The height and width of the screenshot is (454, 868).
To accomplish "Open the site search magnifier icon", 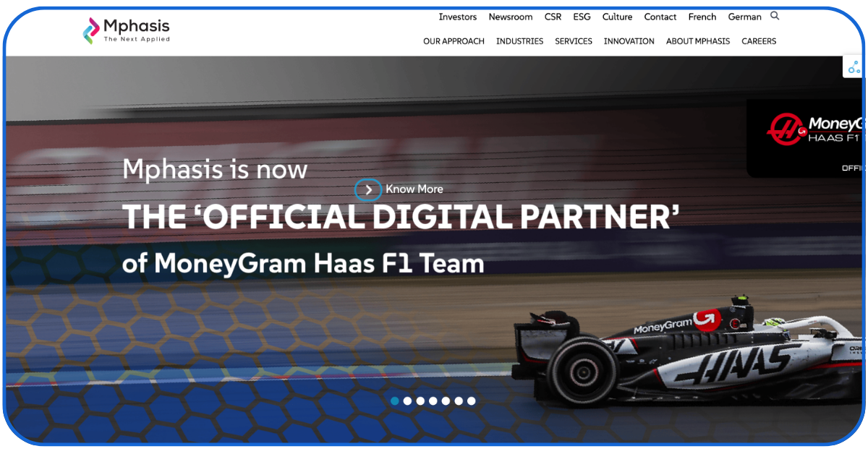I will (775, 16).
